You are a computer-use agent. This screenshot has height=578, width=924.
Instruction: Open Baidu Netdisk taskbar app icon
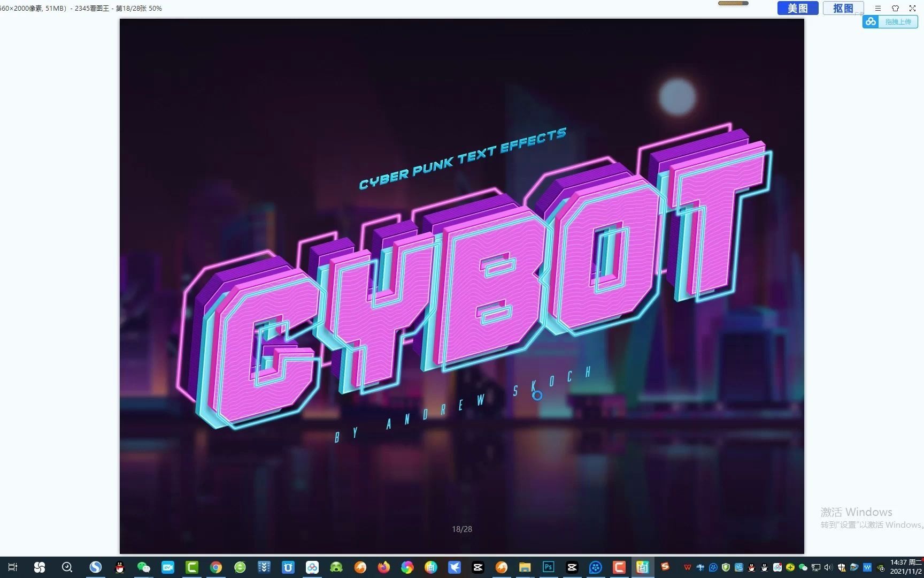[312, 567]
